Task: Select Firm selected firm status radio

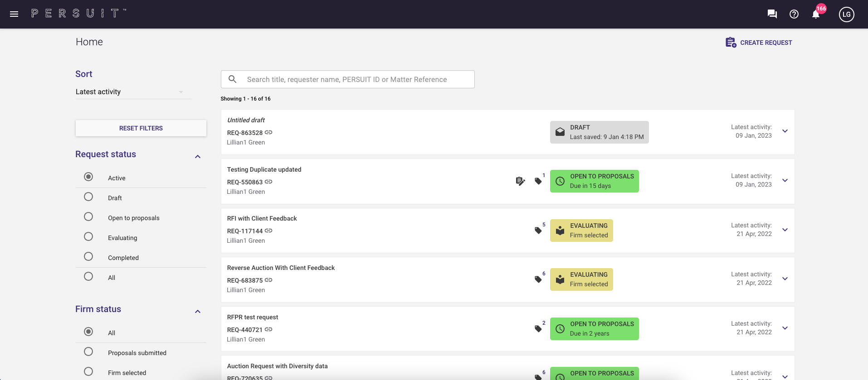Action: click(x=88, y=371)
